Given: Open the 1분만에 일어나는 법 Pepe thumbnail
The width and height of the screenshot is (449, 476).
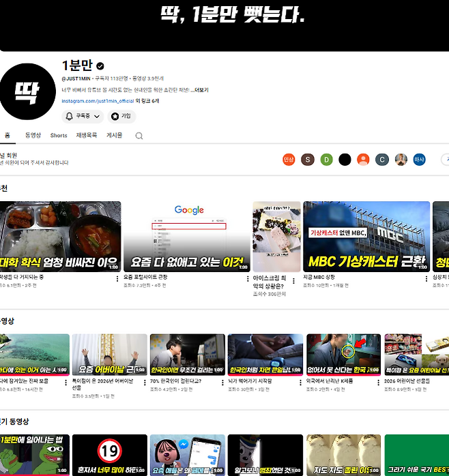Looking at the screenshot, I should [x=35, y=455].
